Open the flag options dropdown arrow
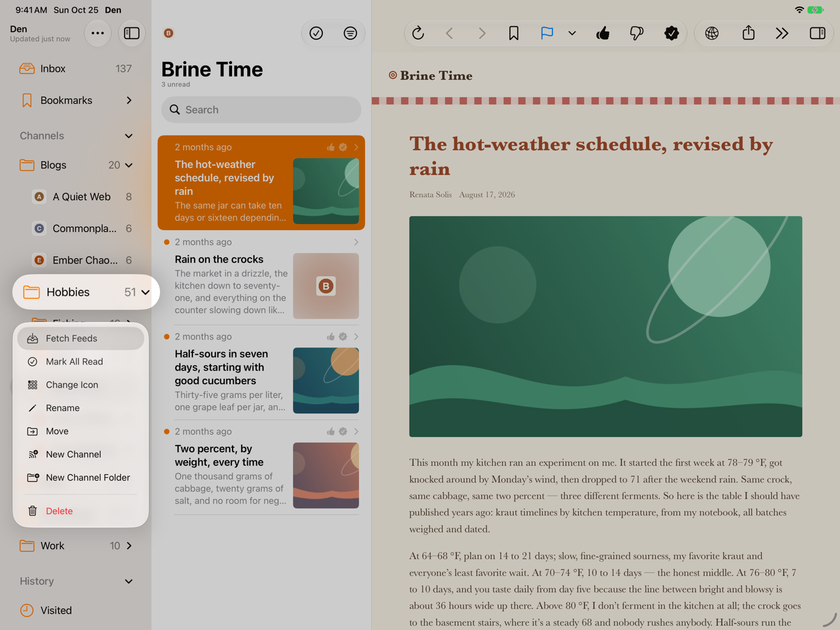Image resolution: width=840 pixels, height=630 pixels. [x=572, y=33]
